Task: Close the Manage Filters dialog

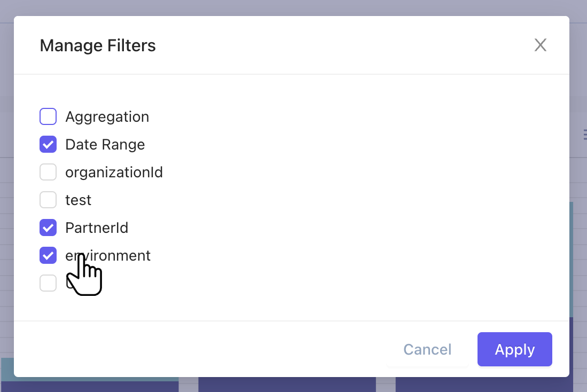Action: pyautogui.click(x=541, y=45)
